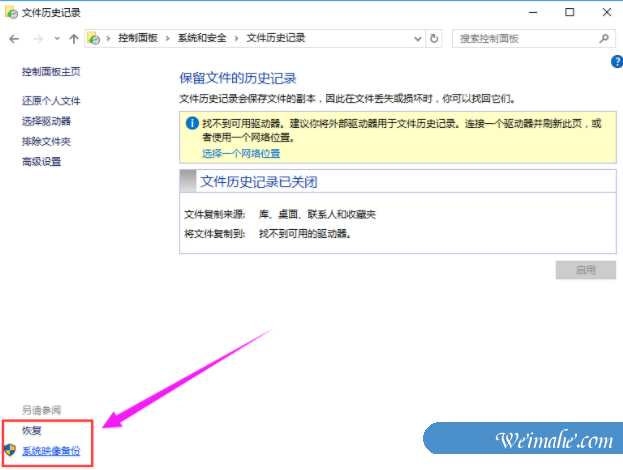Click the File History address bar icon
623x470 pixels.
94,39
